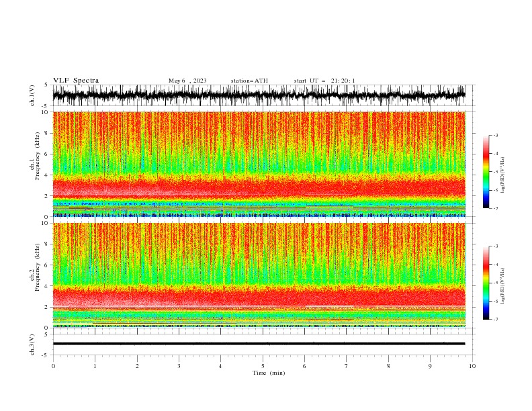Click the lower PSD color scale bar
This screenshot has height=411, width=532.
[486, 283]
